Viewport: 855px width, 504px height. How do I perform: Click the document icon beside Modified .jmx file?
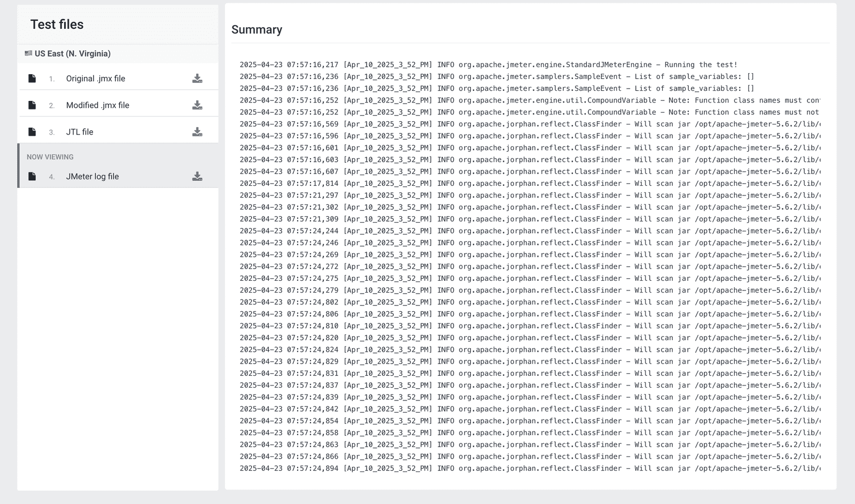click(32, 105)
